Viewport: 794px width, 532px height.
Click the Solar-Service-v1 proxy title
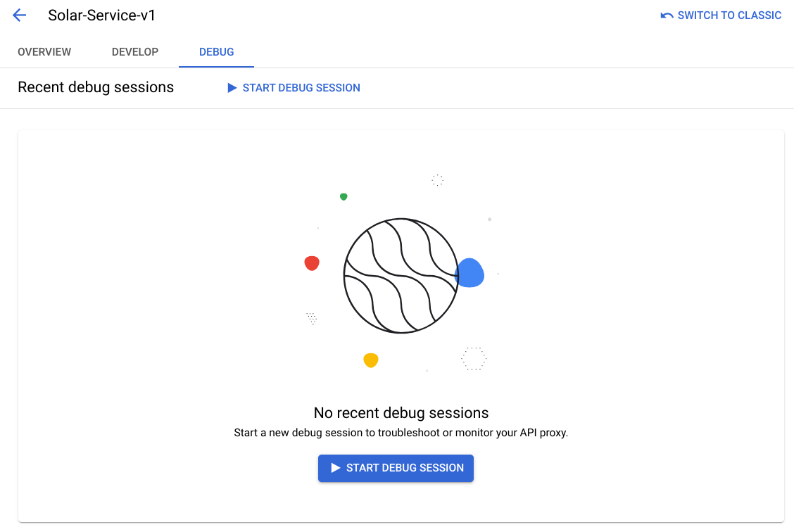[x=102, y=15]
